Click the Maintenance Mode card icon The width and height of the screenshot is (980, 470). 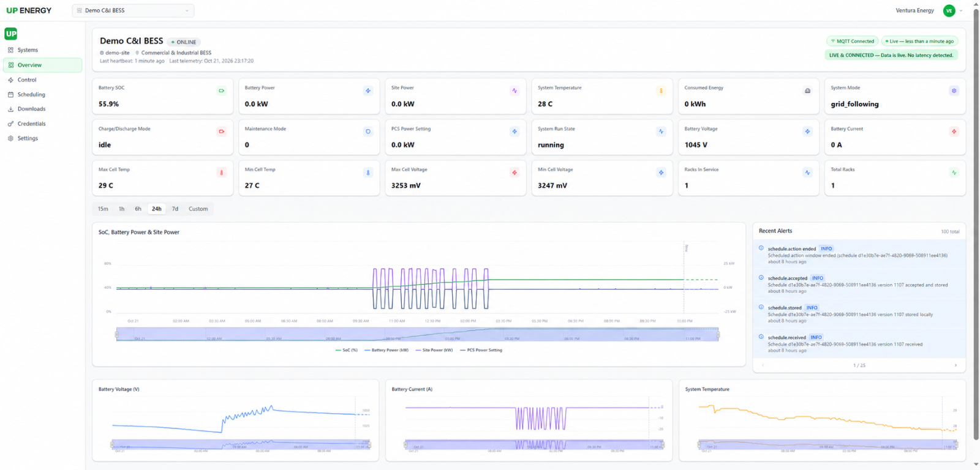tap(368, 132)
